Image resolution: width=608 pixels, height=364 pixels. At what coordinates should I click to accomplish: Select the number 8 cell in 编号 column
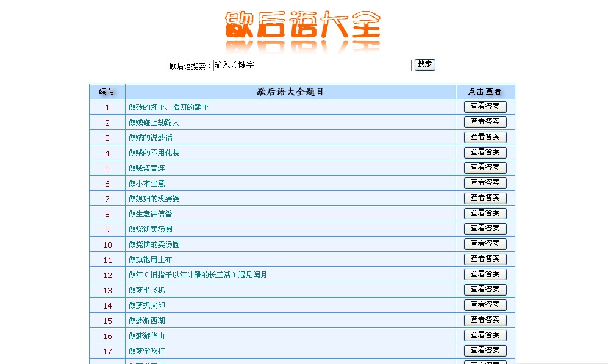(x=107, y=214)
